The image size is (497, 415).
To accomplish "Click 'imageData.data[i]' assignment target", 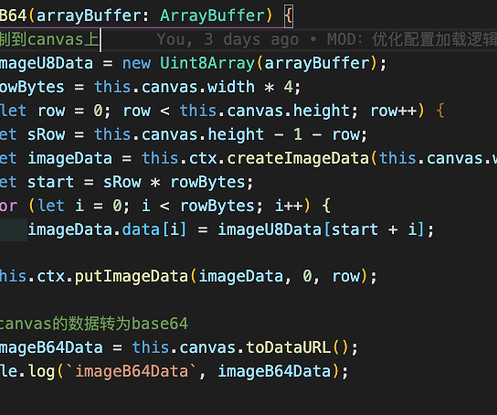I will point(107,230).
